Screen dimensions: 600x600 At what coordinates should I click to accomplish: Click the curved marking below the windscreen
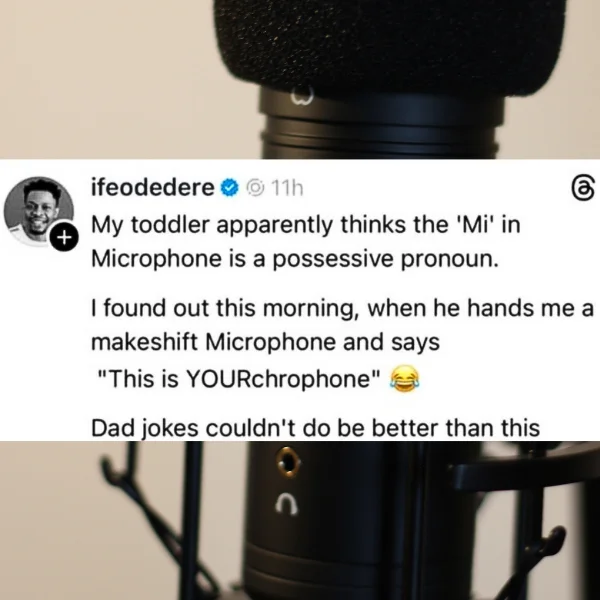tap(302, 98)
